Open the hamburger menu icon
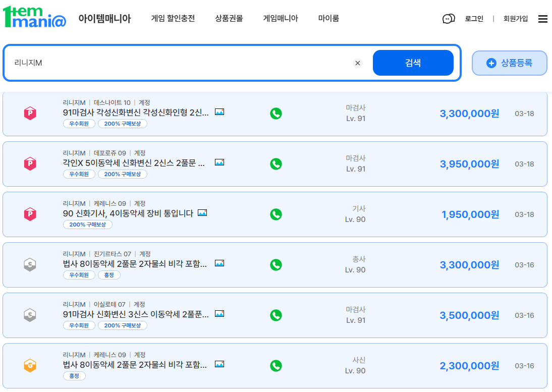 tap(542, 19)
